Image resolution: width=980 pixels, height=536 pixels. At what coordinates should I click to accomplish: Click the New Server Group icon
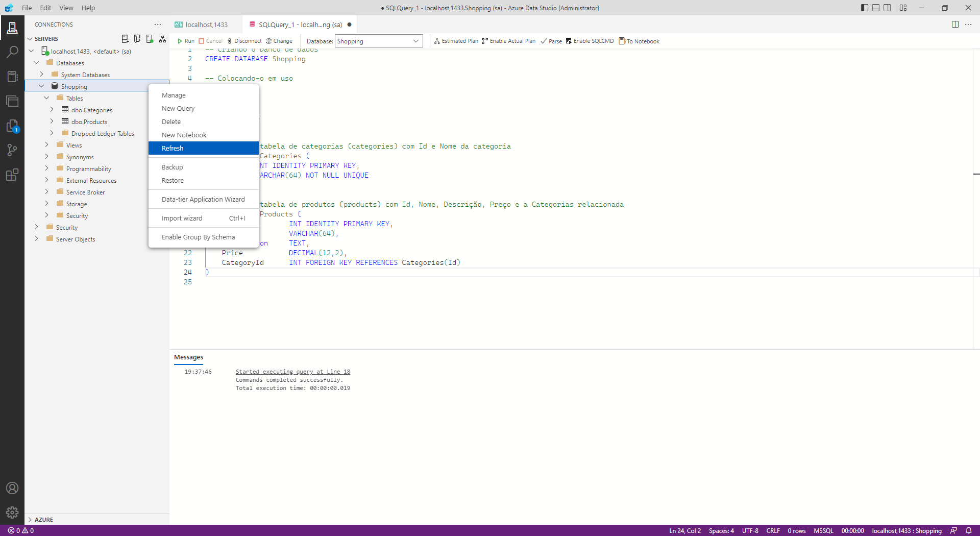137,39
